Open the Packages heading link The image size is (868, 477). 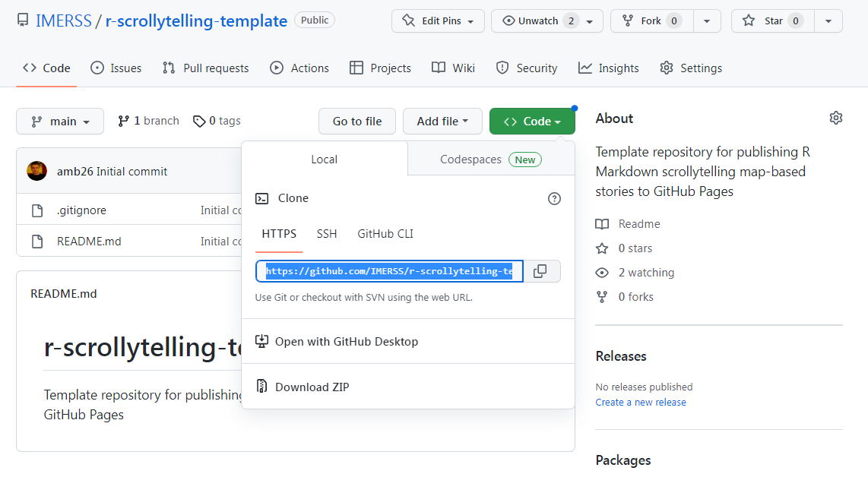[622, 460]
